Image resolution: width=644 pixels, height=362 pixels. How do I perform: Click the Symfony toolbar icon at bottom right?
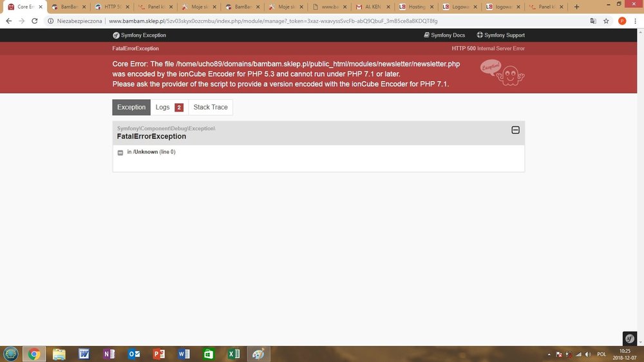(630, 339)
